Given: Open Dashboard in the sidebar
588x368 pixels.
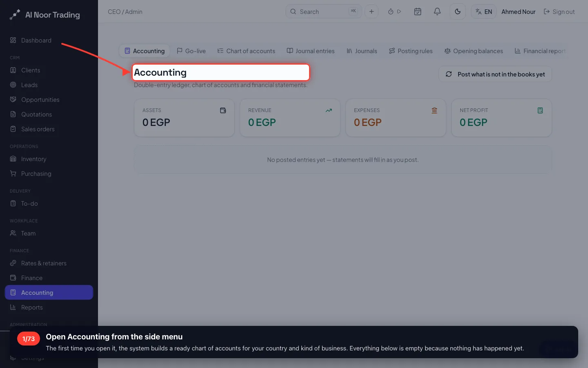Looking at the screenshot, I should (49, 40).
